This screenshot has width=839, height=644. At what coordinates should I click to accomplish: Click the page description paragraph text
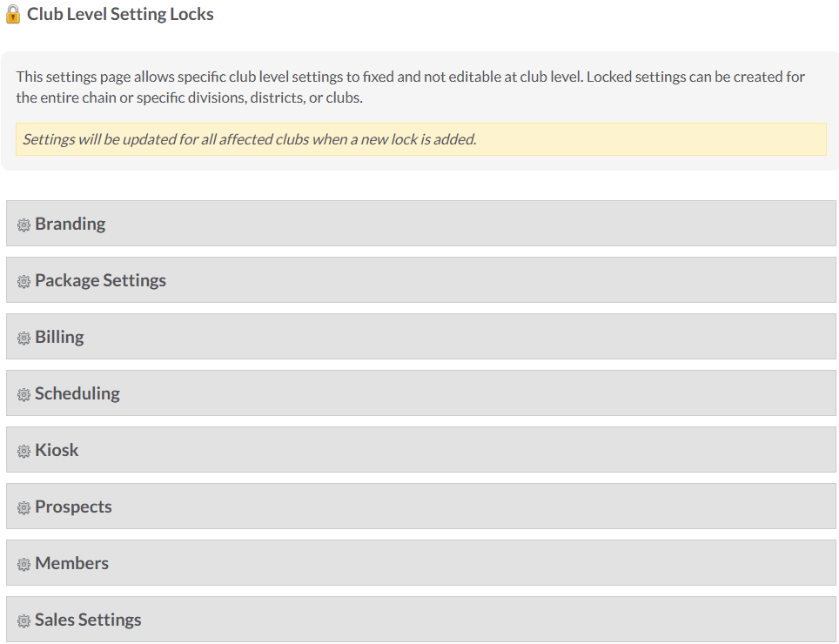411,87
